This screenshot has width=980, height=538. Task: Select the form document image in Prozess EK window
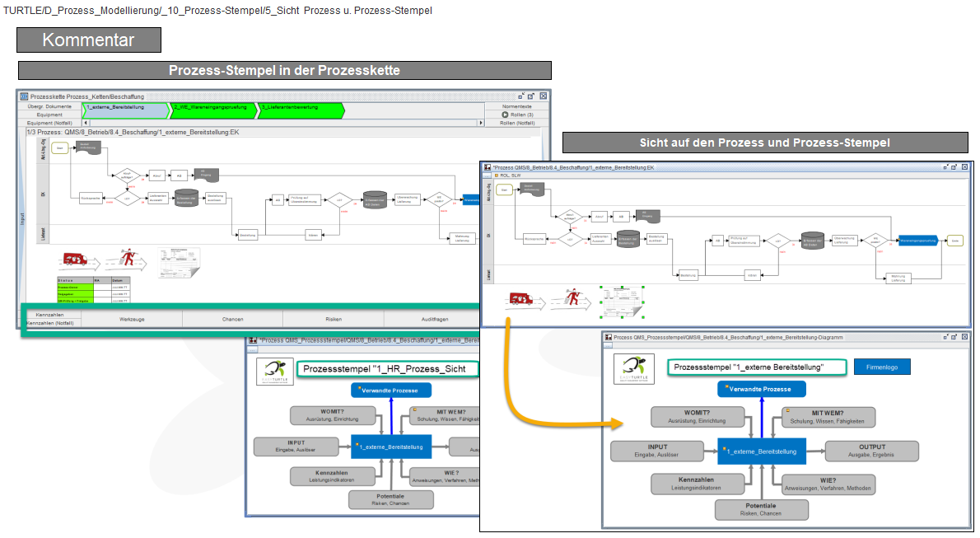[622, 302]
